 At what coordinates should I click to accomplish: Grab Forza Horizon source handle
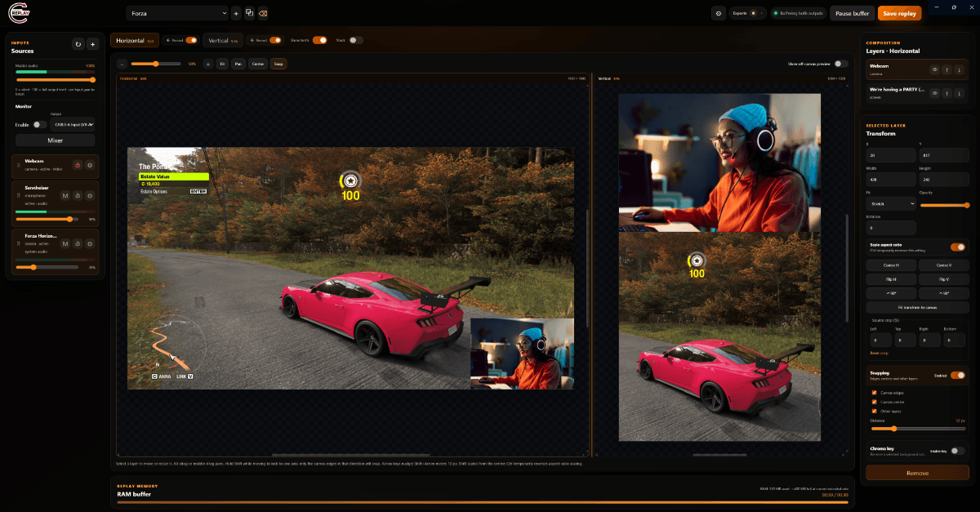pyautogui.click(x=18, y=243)
